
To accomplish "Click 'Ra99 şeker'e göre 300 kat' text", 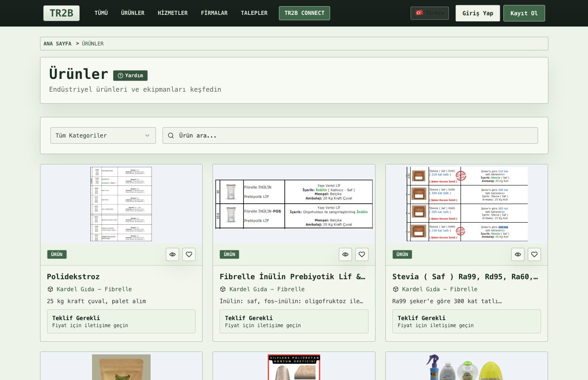I will tap(447, 301).
